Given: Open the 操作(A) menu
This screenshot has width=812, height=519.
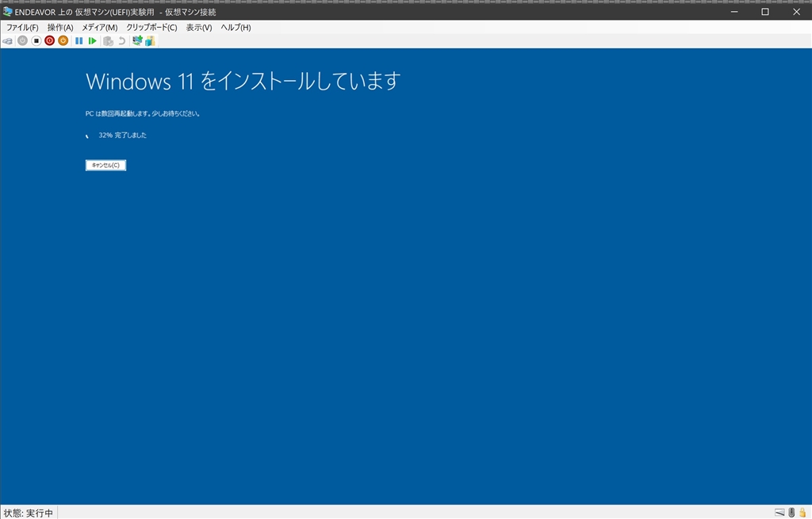Looking at the screenshot, I should pos(60,28).
